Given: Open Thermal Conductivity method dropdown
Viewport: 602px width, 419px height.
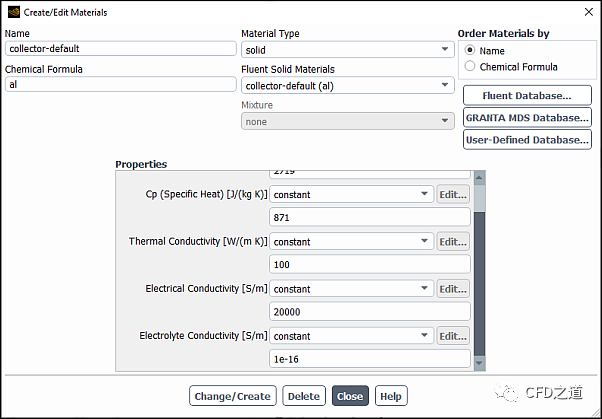Looking at the screenshot, I should (x=351, y=241).
